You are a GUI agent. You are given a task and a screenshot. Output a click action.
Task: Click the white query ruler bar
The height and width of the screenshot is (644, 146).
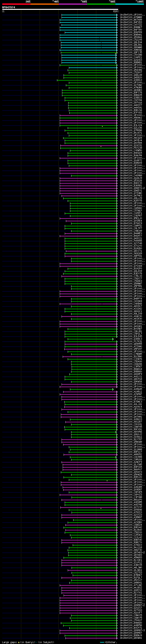(60, 10)
